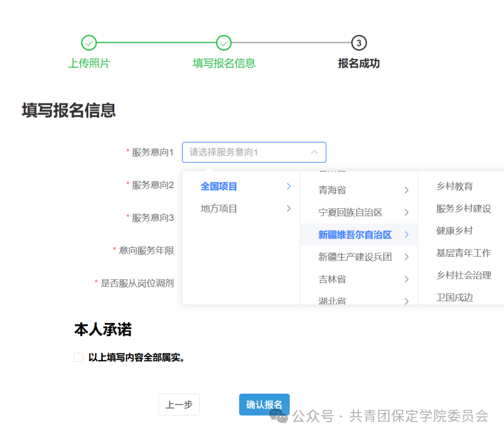The height and width of the screenshot is (436, 504).
Task: Select the 乡村教育 service option
Action: (x=455, y=186)
